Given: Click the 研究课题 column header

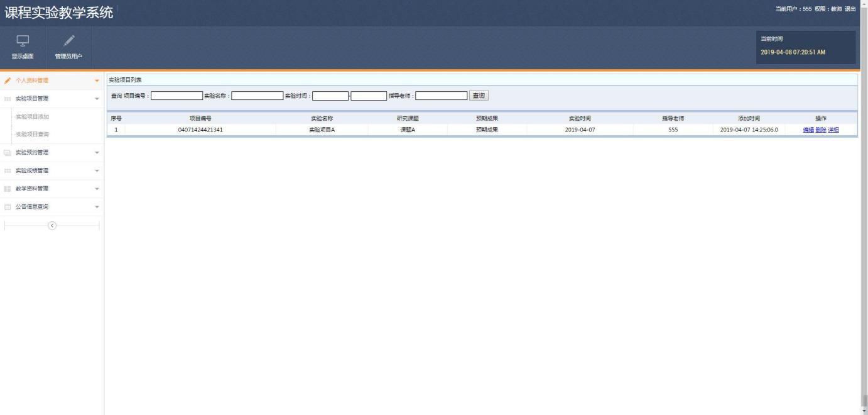Looking at the screenshot, I should tap(408, 119).
